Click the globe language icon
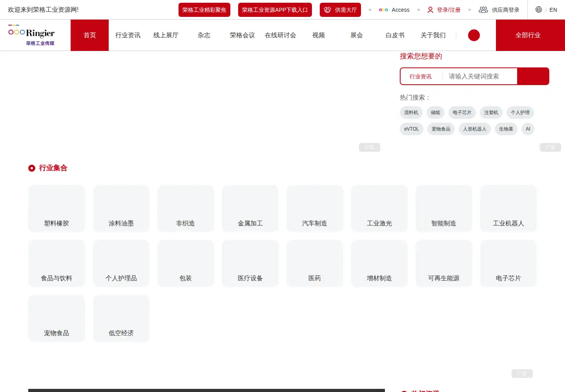 [x=539, y=9]
